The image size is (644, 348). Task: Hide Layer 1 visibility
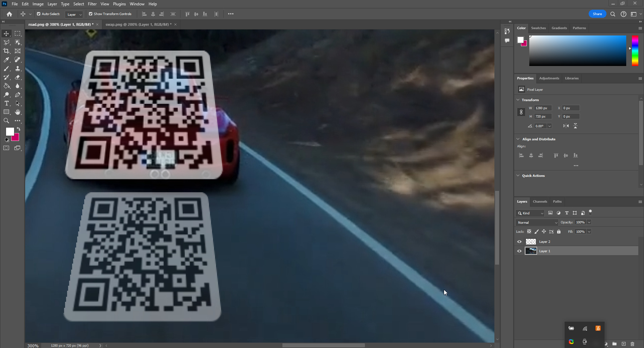pos(520,251)
